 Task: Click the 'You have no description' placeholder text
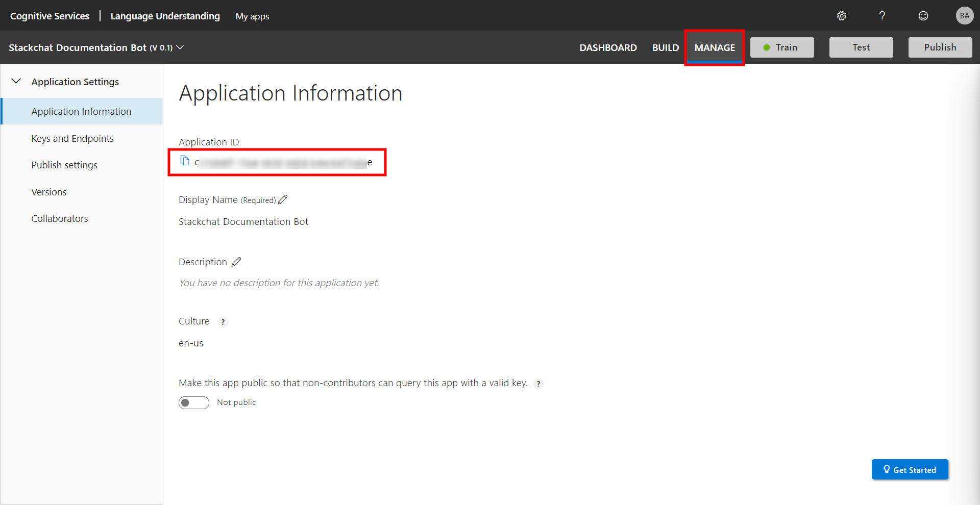279,283
